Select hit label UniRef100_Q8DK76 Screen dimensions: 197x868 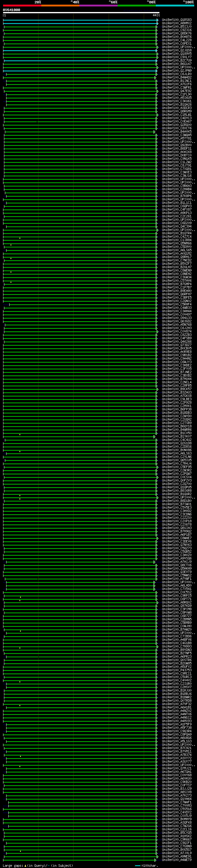(177, 33)
